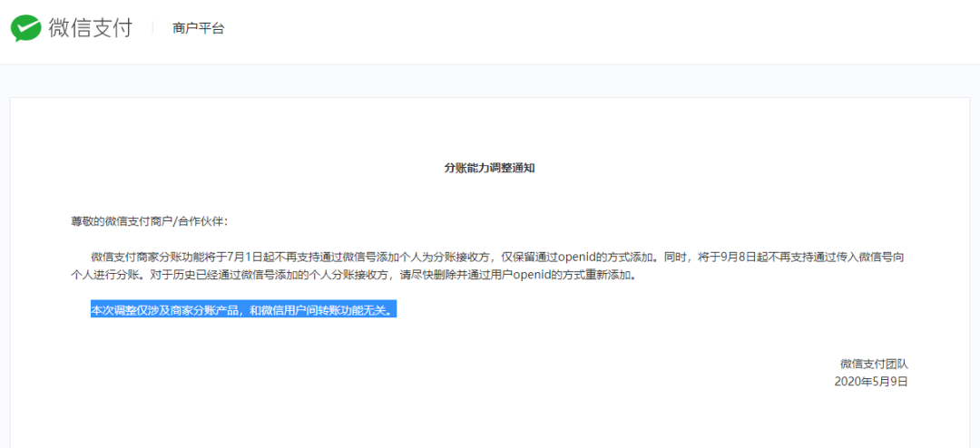
Task: Click the paragraph line starting 微信支付商家分账功能
Action: 499,257
